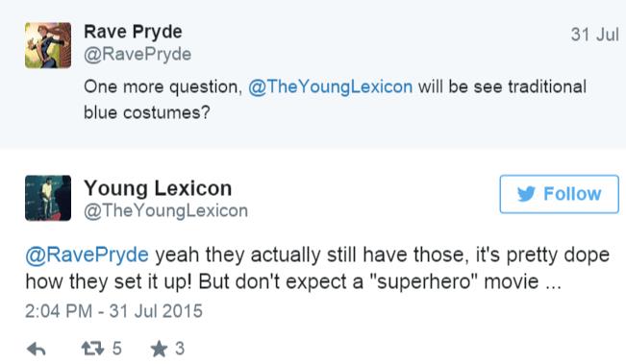Screen dimensions: 626x364
Task: Click the "One more question," tweet text
Action: click(x=163, y=86)
